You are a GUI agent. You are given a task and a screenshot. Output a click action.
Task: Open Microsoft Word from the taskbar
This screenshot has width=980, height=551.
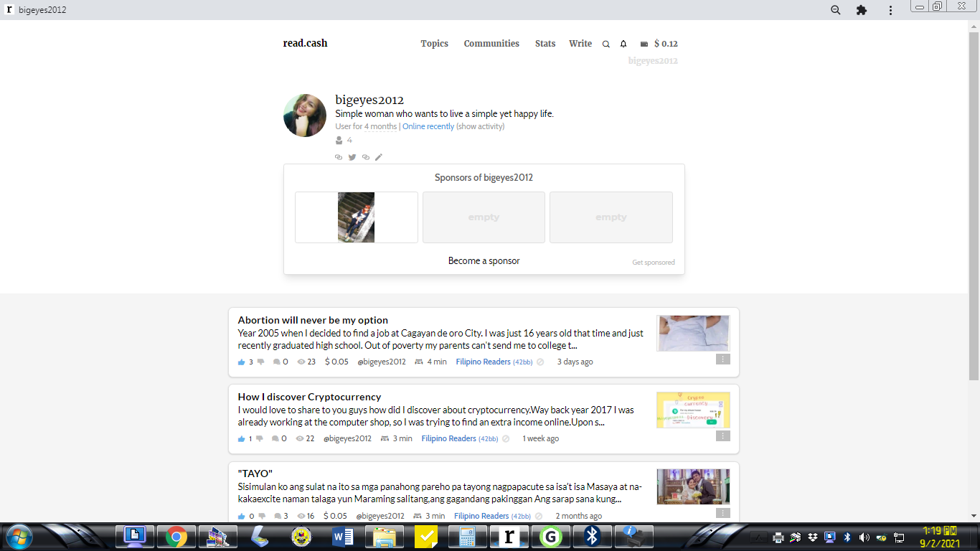pyautogui.click(x=343, y=537)
